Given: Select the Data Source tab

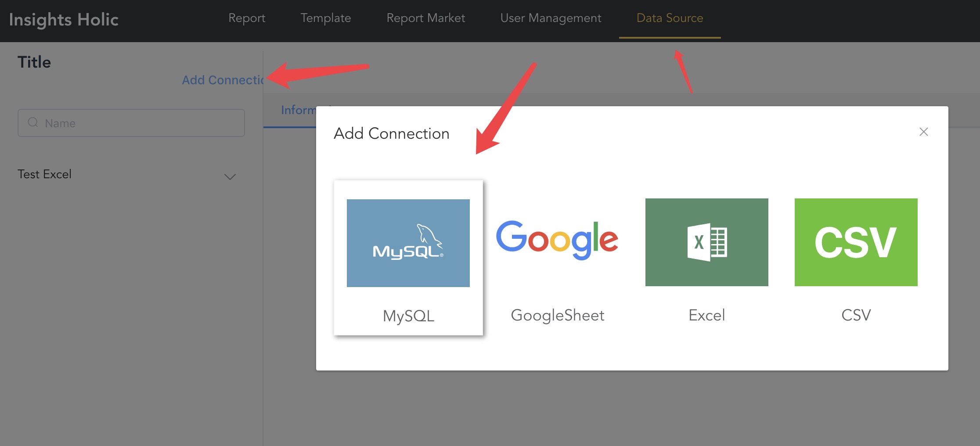Looking at the screenshot, I should point(670,18).
